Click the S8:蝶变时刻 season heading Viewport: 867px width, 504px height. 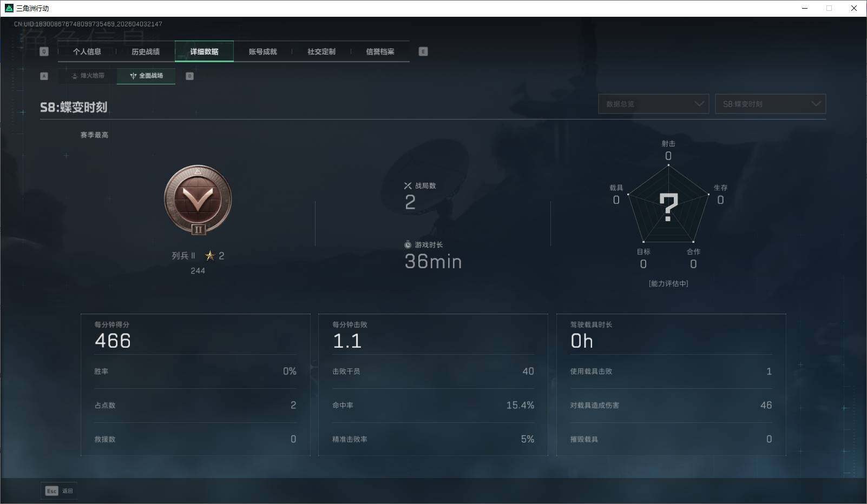coord(74,107)
